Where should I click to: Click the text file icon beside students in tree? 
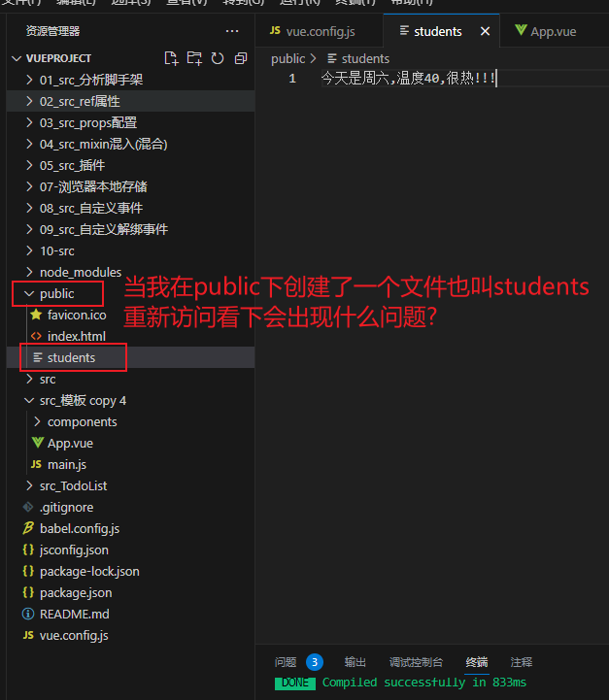[38, 357]
